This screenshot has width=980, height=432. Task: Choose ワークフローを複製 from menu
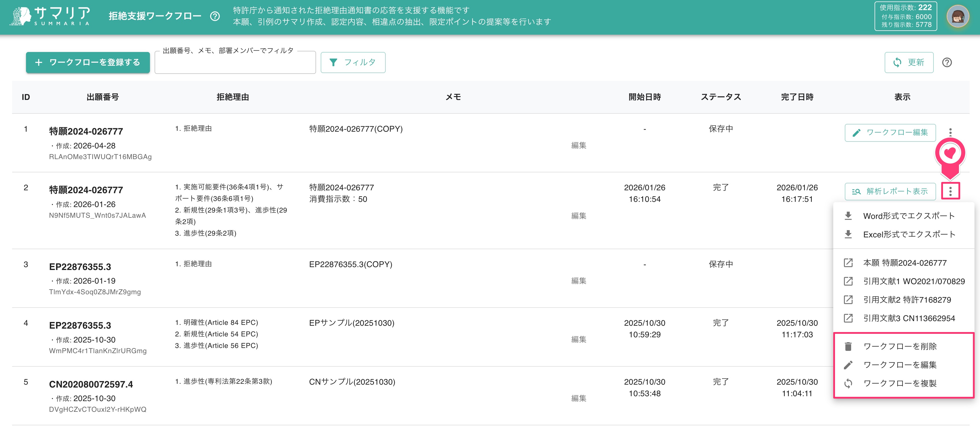tap(903, 383)
